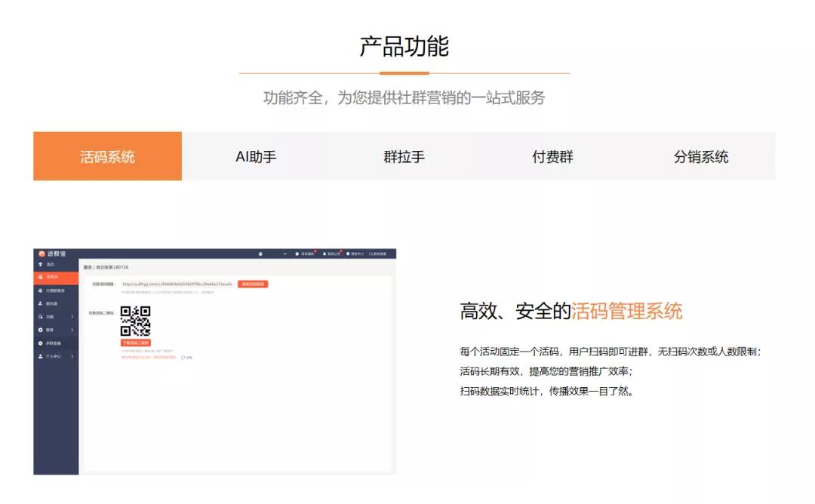Expand the 管理 sidebar submenu chevron
Image resolution: width=815 pixels, height=504 pixels.
pos(70,328)
